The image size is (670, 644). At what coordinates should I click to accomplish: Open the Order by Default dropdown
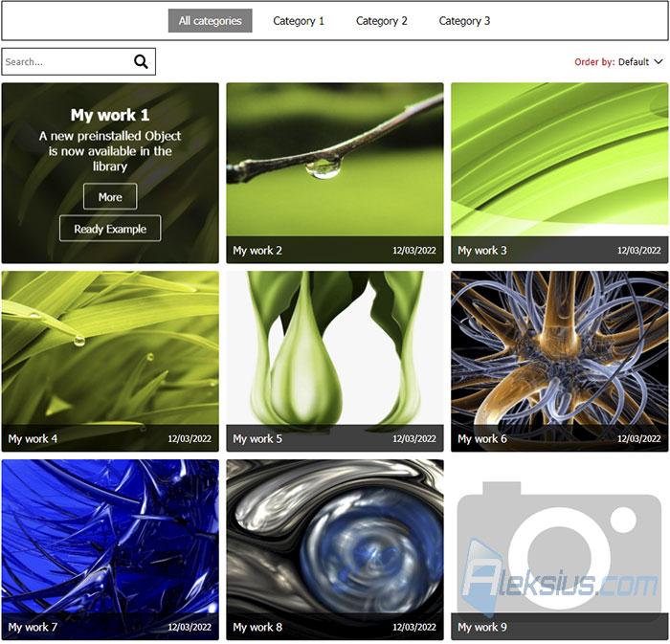[618, 62]
